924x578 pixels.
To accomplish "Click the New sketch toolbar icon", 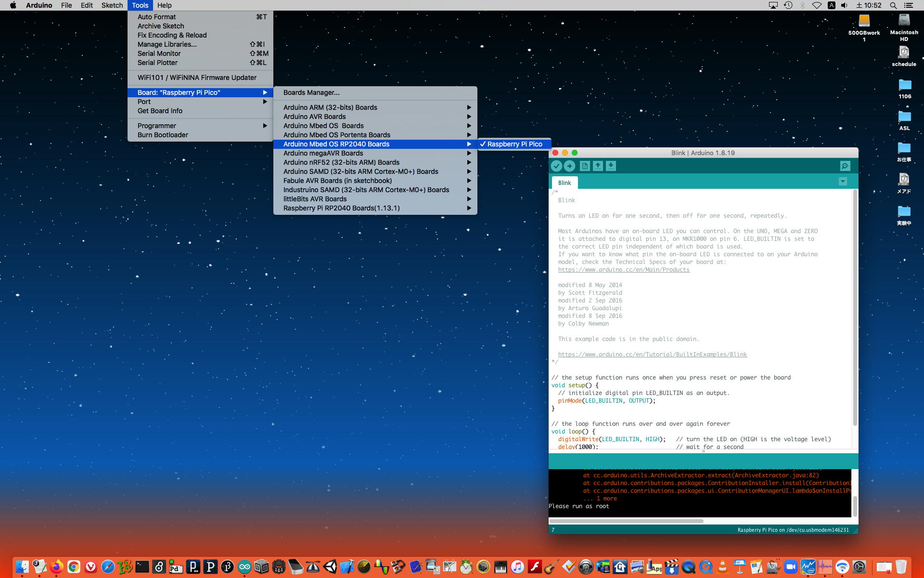I will pos(585,166).
